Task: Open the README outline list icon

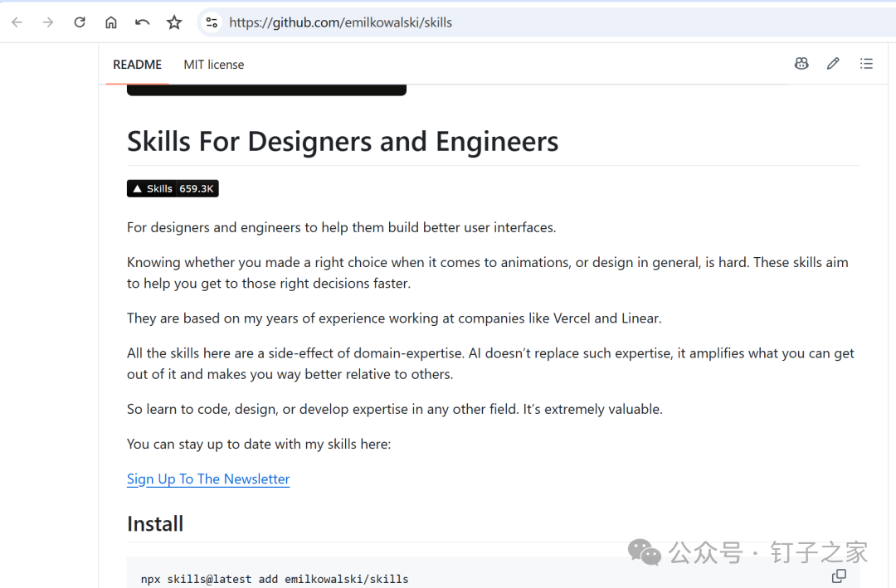Action: [866, 63]
